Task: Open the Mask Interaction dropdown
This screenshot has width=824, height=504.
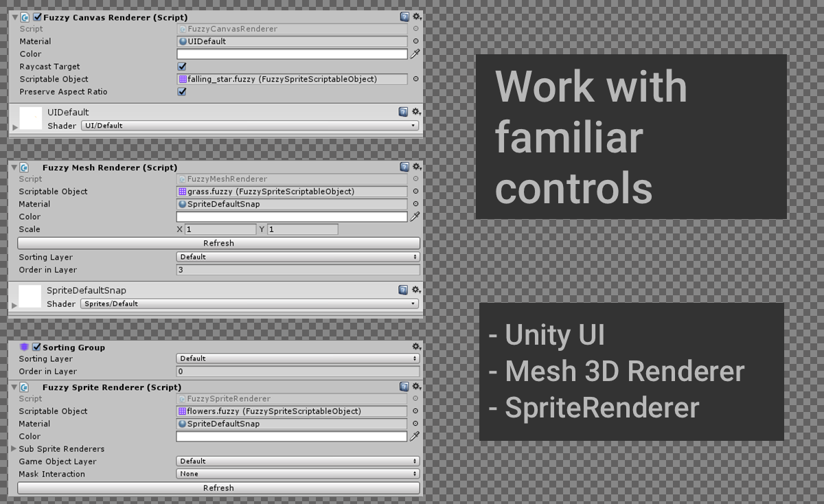Action: (298, 474)
